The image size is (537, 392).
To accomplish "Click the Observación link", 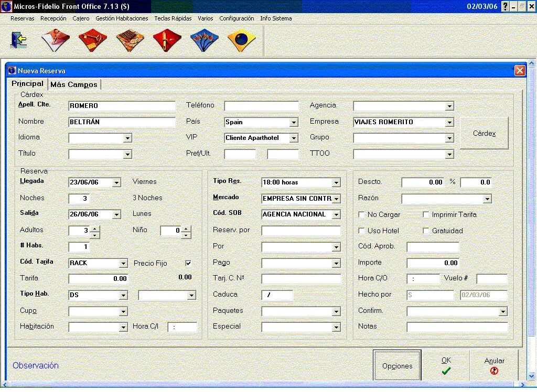I will [36, 365].
